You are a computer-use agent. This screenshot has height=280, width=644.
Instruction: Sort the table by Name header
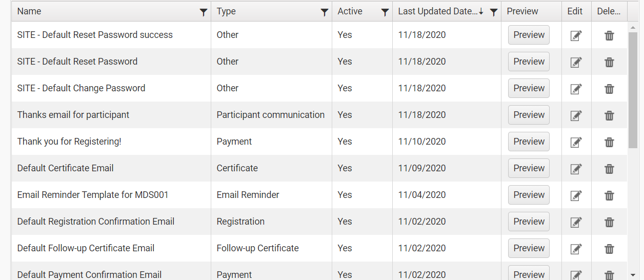29,11
